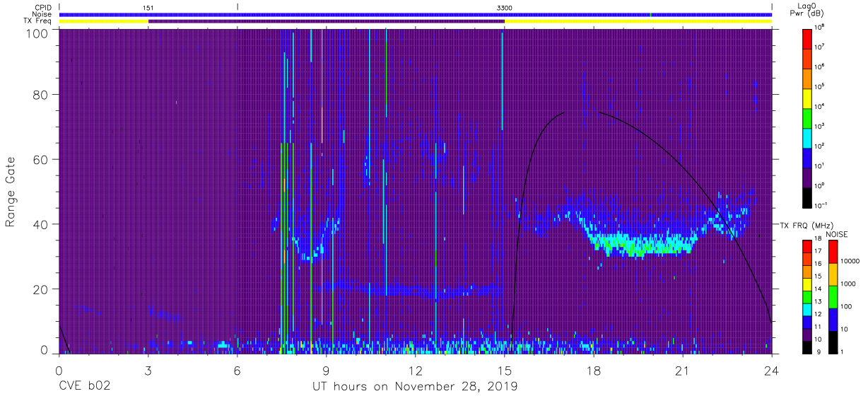Click the red segment of the TX FRQ colorbar
This screenshot has height=401, width=868.
[x=807, y=247]
